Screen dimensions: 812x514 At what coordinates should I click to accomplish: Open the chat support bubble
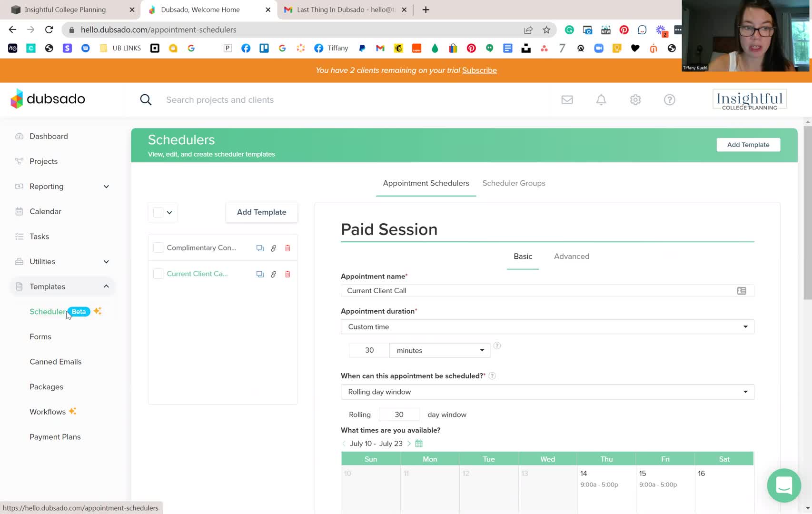point(784,485)
